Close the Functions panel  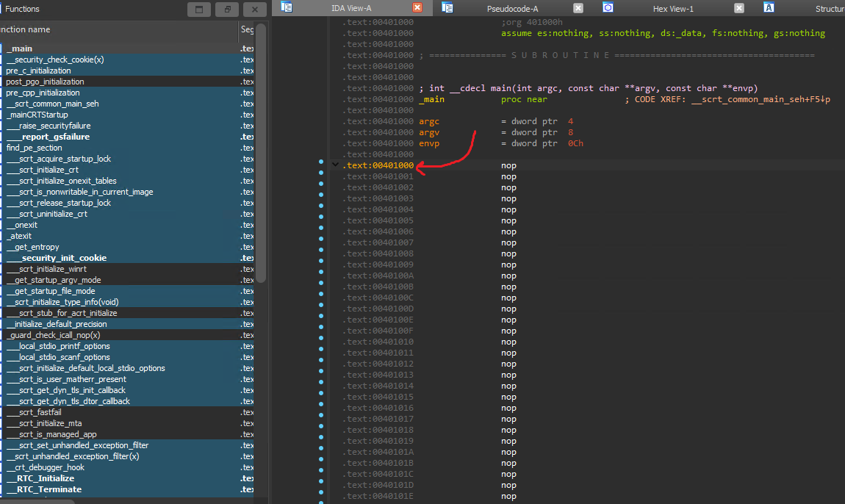[255, 10]
